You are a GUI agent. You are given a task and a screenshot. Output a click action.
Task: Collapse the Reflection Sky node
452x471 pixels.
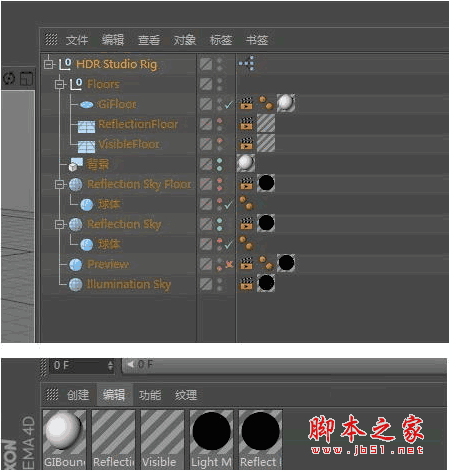[x=60, y=224]
